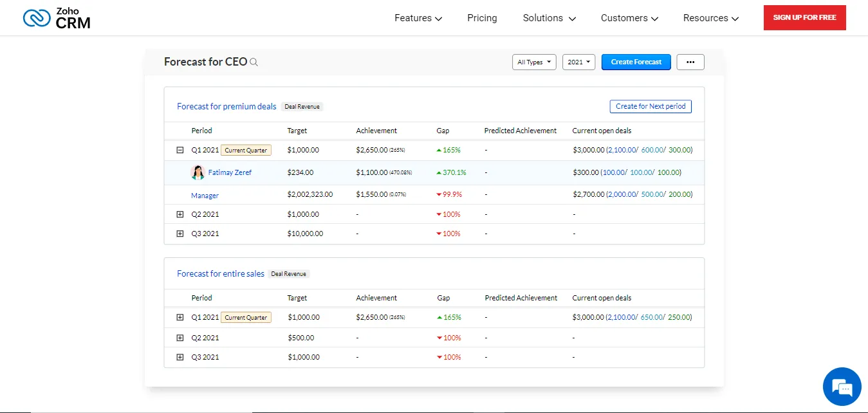Click $1,550.00 achievement in Manager row
This screenshot has height=413, width=868.
[x=372, y=194]
